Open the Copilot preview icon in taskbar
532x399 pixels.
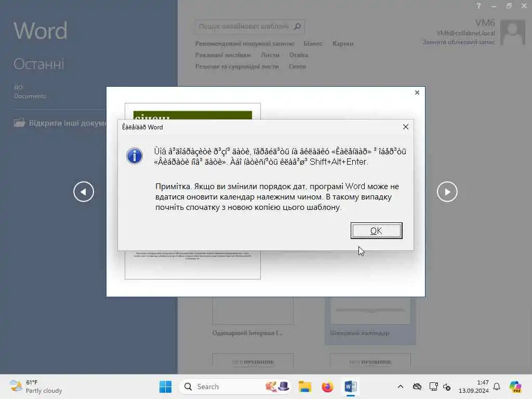pyautogui.click(x=515, y=387)
